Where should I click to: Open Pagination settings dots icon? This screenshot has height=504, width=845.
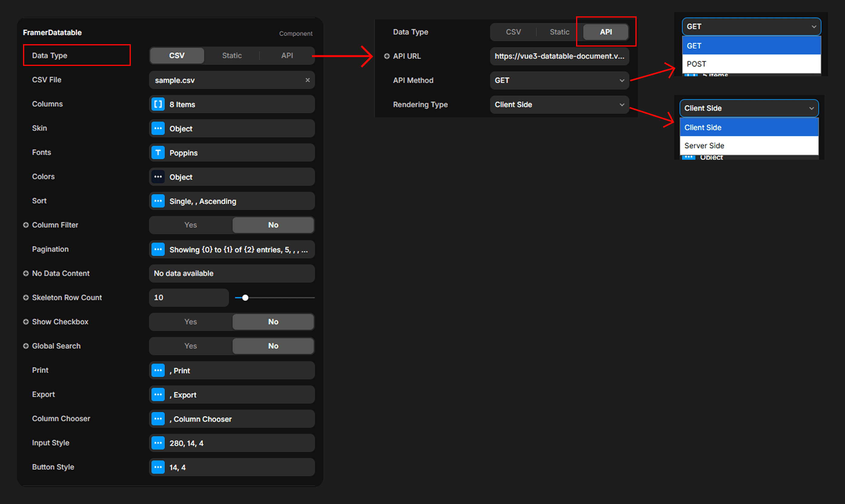point(158,250)
